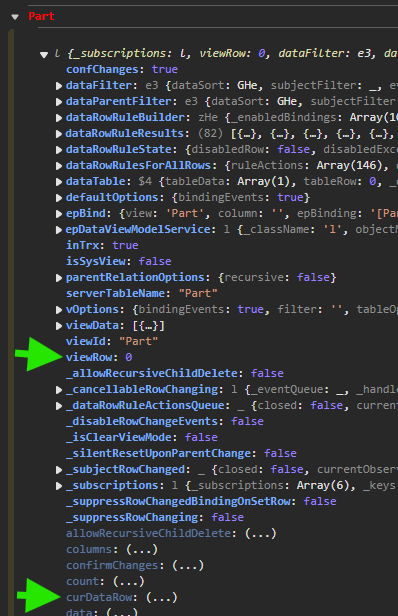This screenshot has height=616, width=398.
Task: Expand the dataParentFilter property
Action: tap(59, 102)
